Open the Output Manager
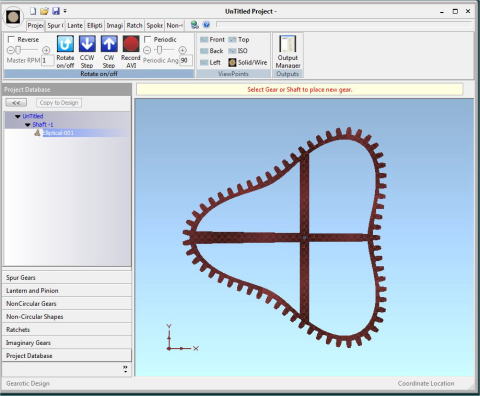This screenshot has width=480, height=396. point(288,52)
